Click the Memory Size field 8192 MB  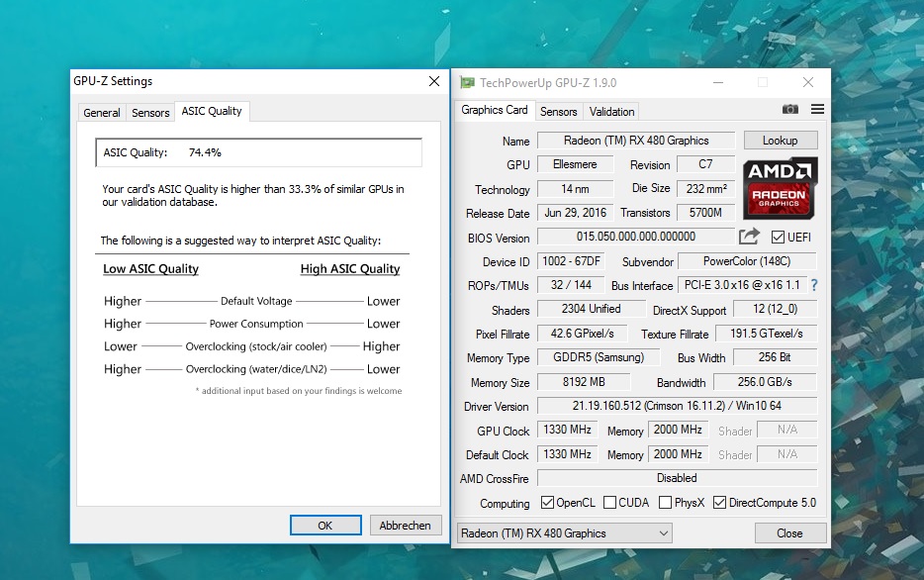[x=584, y=382]
